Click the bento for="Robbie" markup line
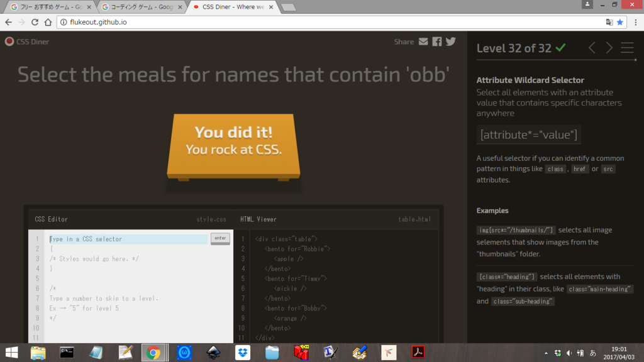Screen dimensions: 644x362 pyautogui.click(x=297, y=249)
